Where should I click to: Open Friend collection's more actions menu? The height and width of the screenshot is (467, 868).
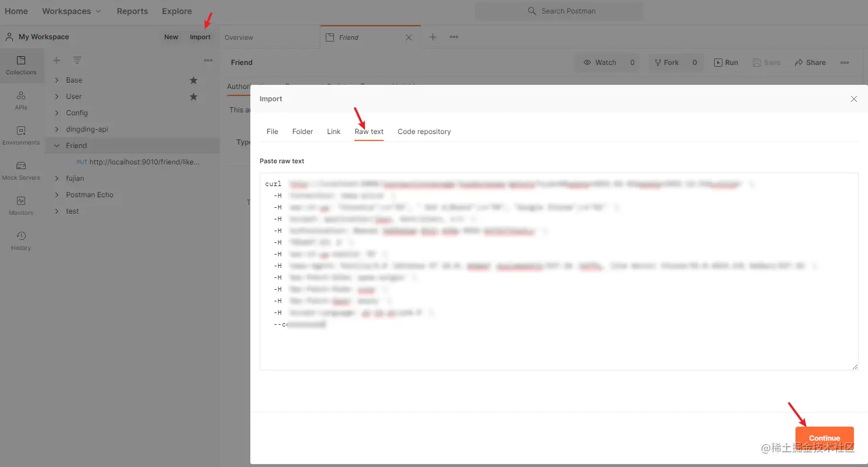[845, 63]
